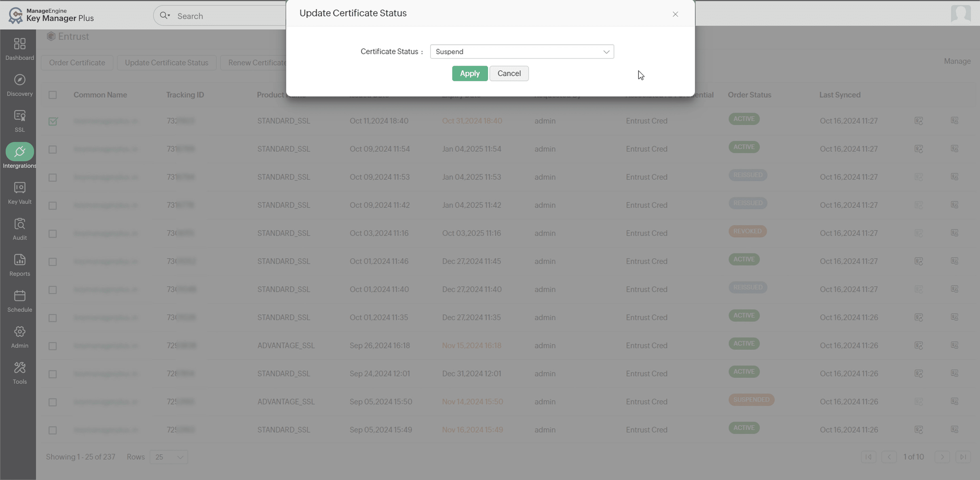Click certificate action icon in Sep 26,2024 16:18 row
Image resolution: width=980 pixels, height=480 pixels.
919,346
